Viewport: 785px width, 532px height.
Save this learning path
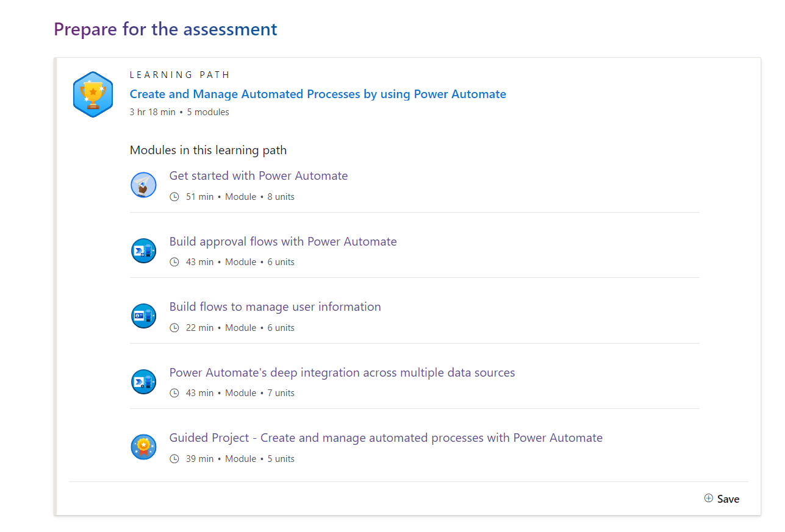click(722, 498)
